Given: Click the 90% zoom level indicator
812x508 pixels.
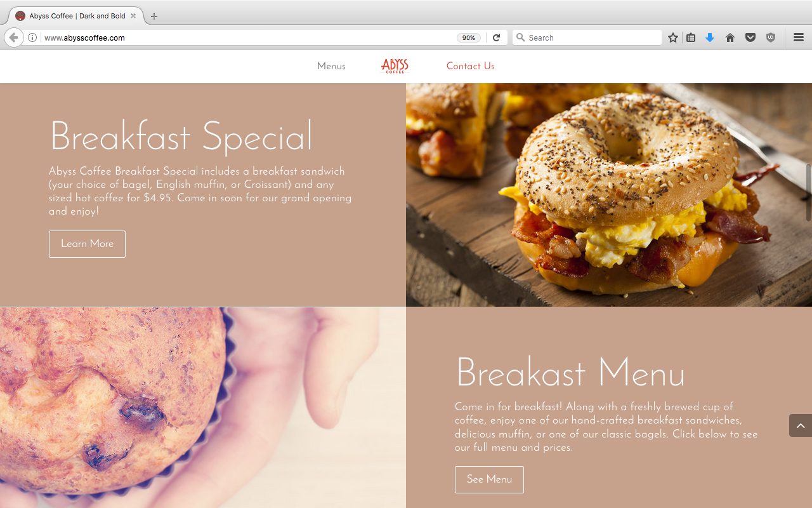Looking at the screenshot, I should [x=468, y=37].
